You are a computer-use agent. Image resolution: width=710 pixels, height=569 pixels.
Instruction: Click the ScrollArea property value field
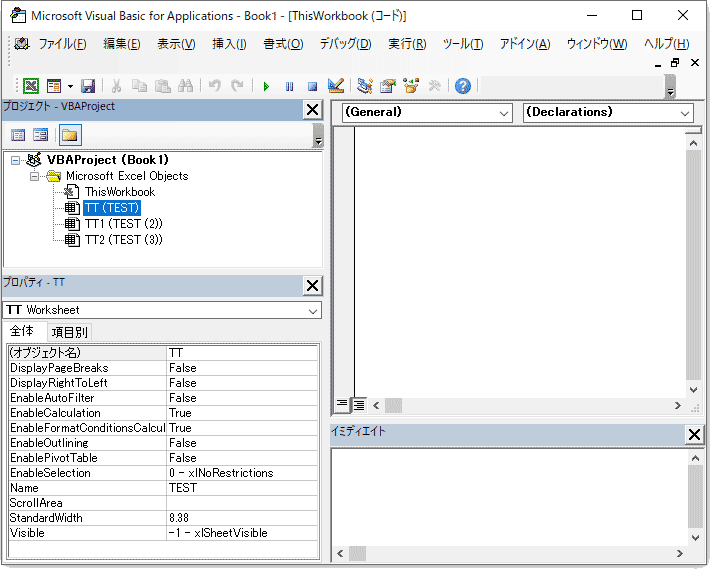(242, 503)
